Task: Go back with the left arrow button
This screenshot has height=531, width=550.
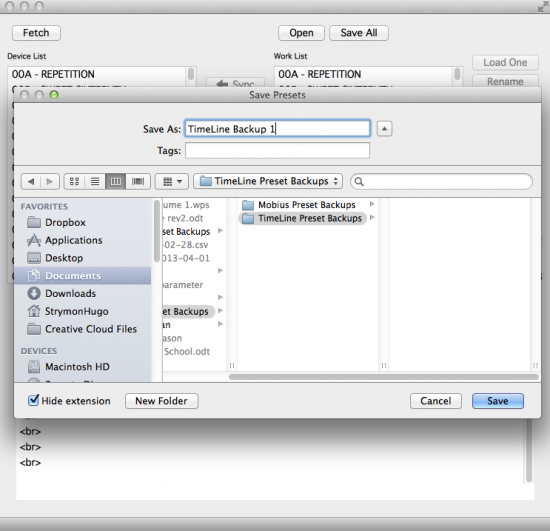Action: tap(31, 181)
